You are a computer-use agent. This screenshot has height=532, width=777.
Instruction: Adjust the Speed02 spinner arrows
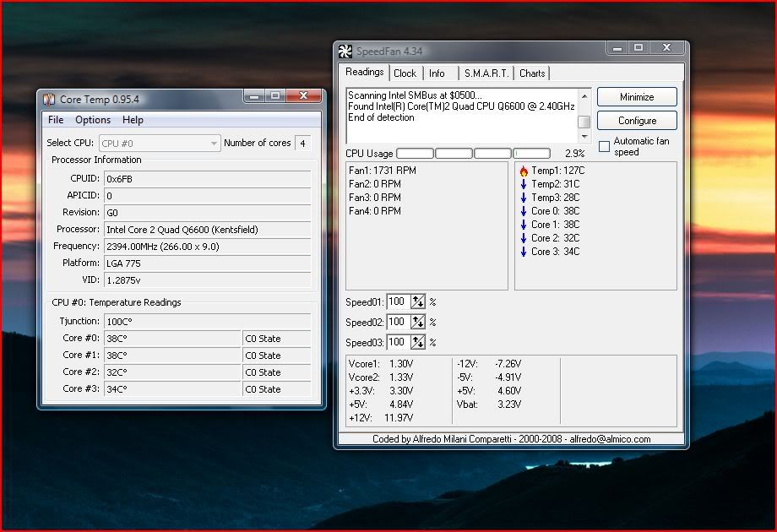(418, 322)
